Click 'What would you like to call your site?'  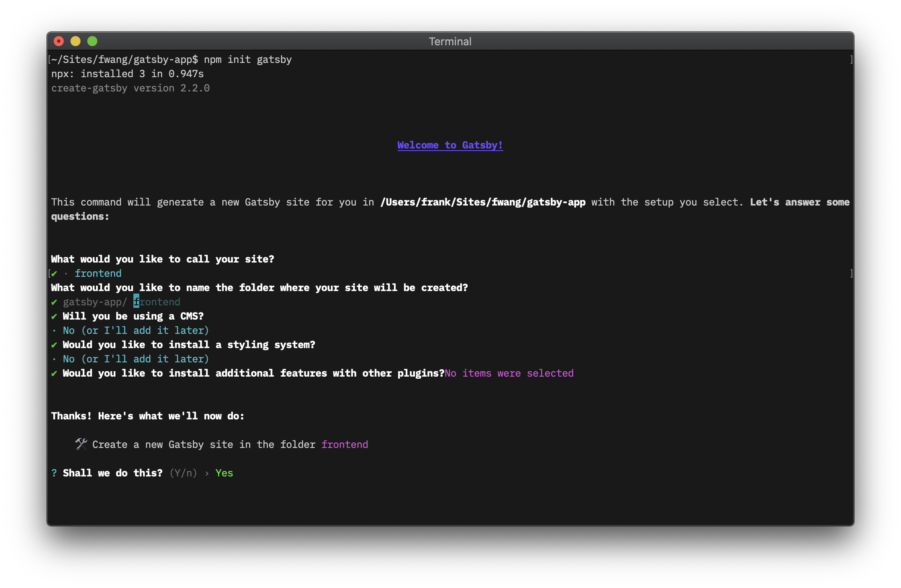pos(163,259)
